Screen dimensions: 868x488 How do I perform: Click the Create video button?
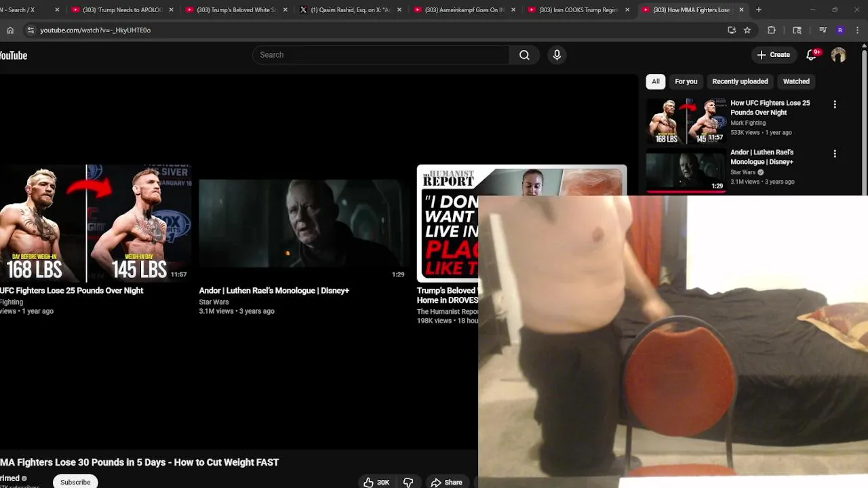click(x=774, y=55)
